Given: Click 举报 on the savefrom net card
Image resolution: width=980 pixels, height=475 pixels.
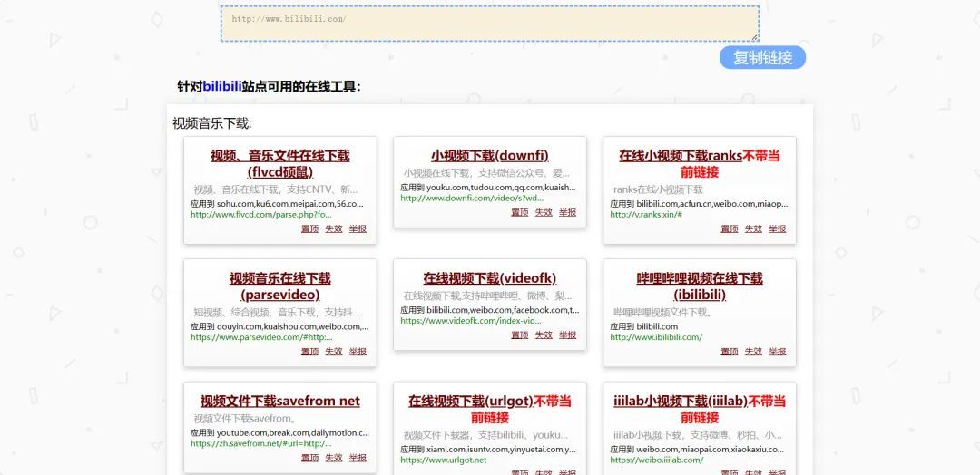Looking at the screenshot, I should pos(358,458).
